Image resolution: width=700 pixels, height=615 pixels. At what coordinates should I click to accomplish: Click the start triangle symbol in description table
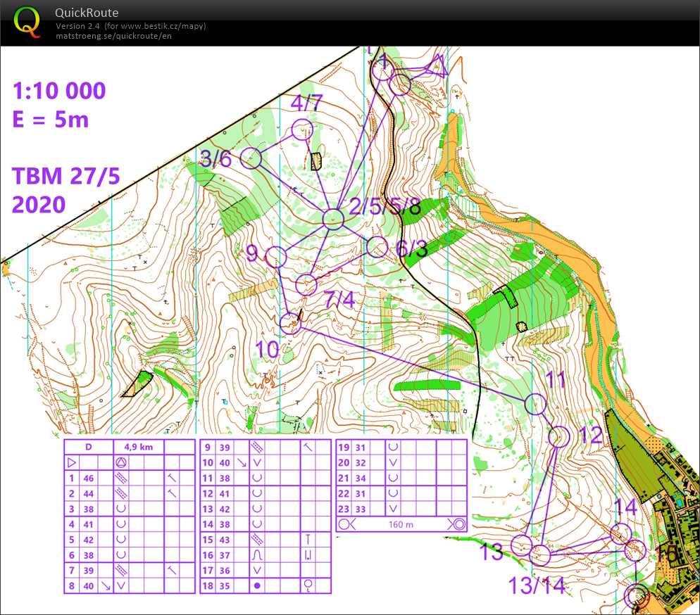click(x=71, y=462)
